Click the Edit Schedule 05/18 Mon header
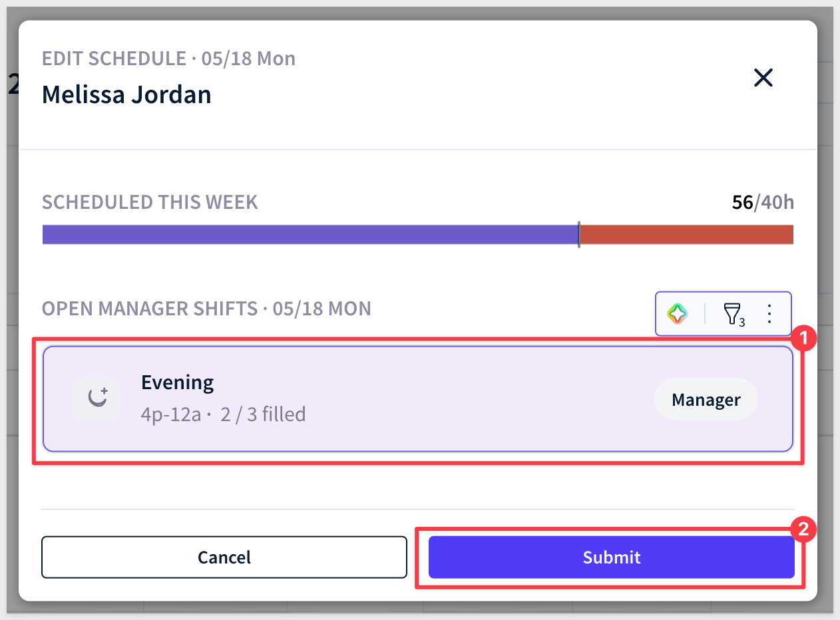The height and width of the screenshot is (620, 840). (x=168, y=59)
